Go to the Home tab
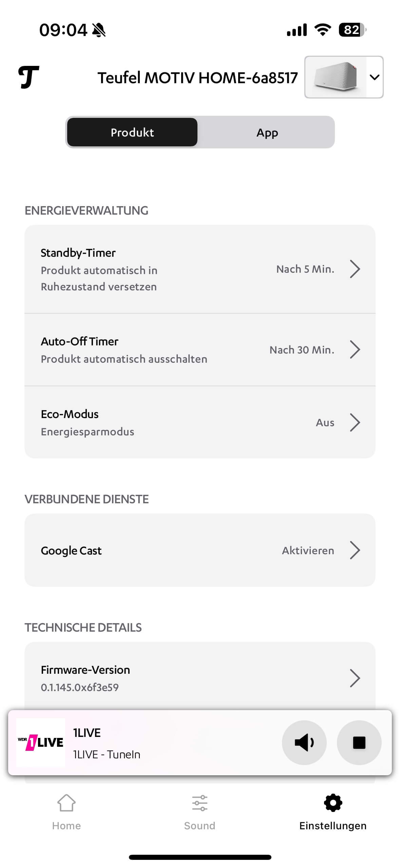The width and height of the screenshot is (400, 868). [x=66, y=812]
